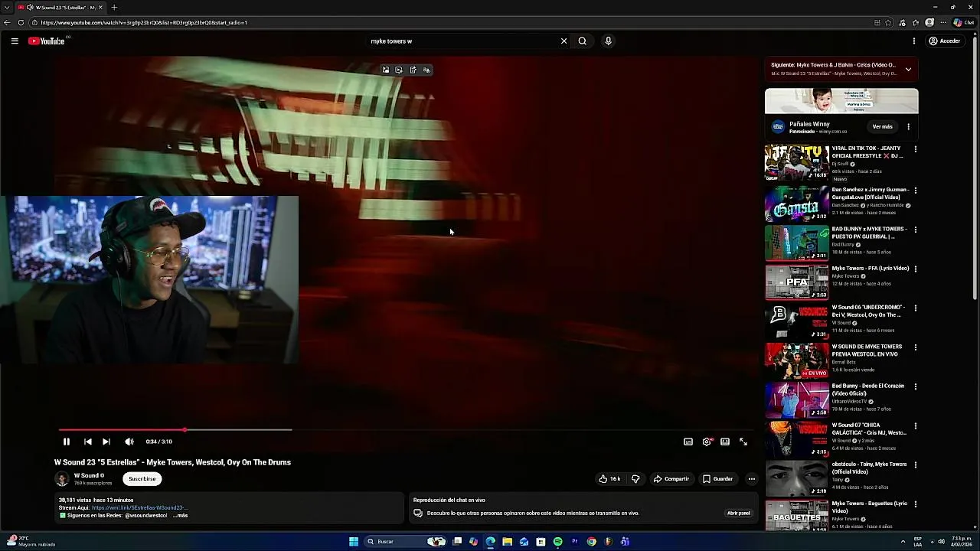Click the search magnifier button
This screenshot has height=551, width=980.
583,41
